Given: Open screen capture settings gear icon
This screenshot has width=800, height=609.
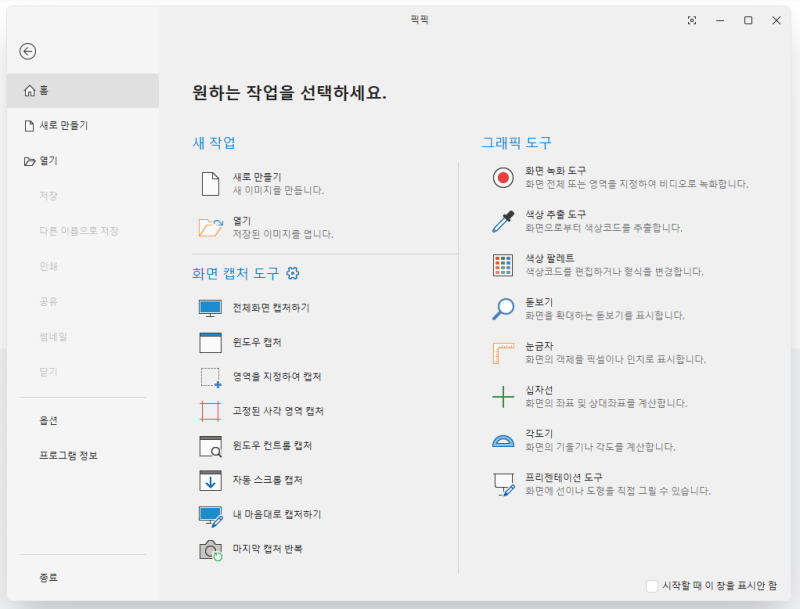Looking at the screenshot, I should pyautogui.click(x=292, y=273).
